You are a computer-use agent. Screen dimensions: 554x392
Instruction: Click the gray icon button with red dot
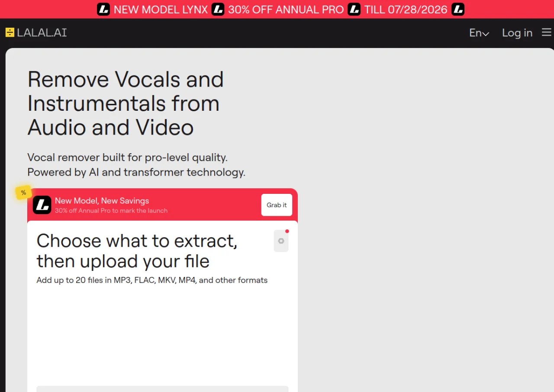[x=281, y=241]
